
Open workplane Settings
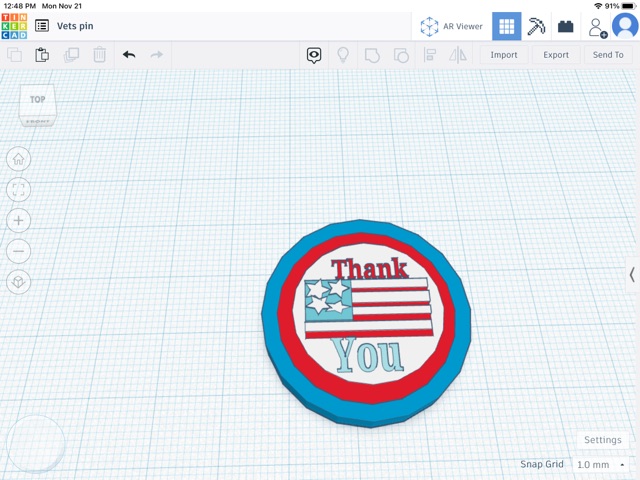(602, 440)
